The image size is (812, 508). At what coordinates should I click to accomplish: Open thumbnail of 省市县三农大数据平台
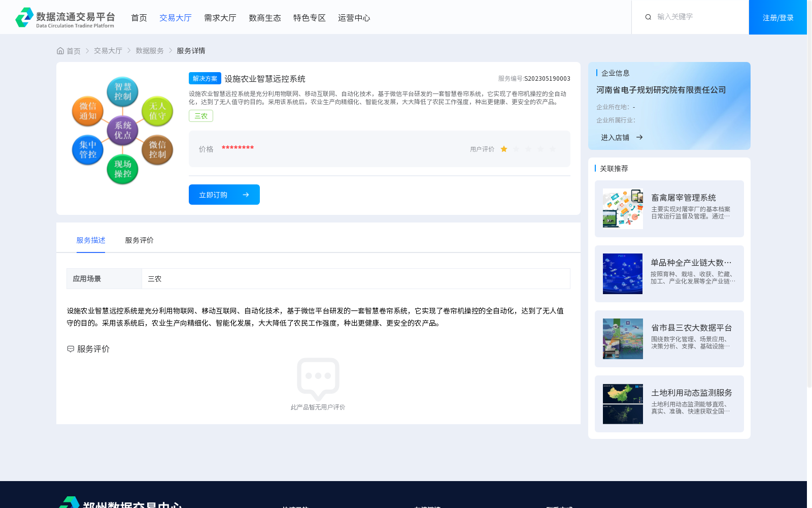click(x=623, y=339)
